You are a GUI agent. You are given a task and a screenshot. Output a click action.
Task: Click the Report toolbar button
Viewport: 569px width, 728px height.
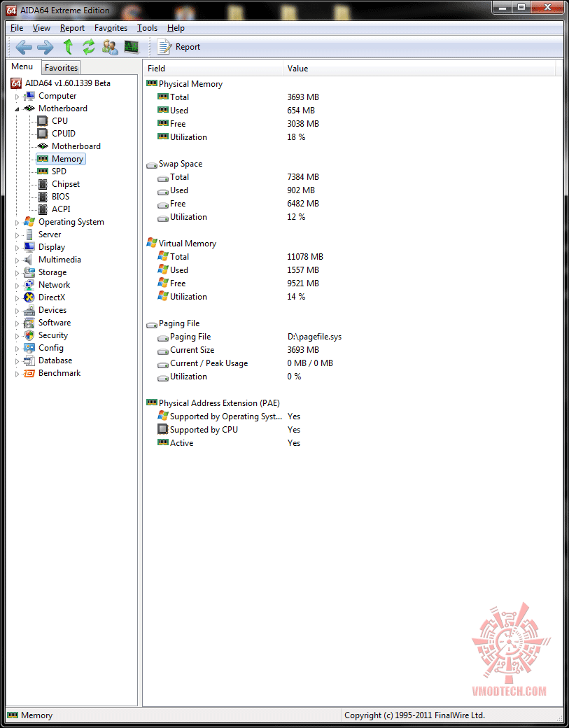coord(179,47)
